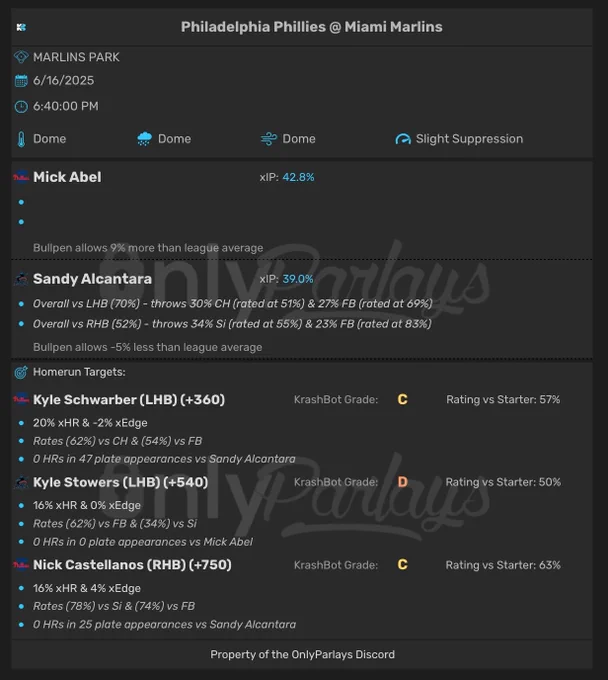Viewport: 608px width, 680px height.
Task: Click the thermometer temperature icon
Action: tap(21, 139)
